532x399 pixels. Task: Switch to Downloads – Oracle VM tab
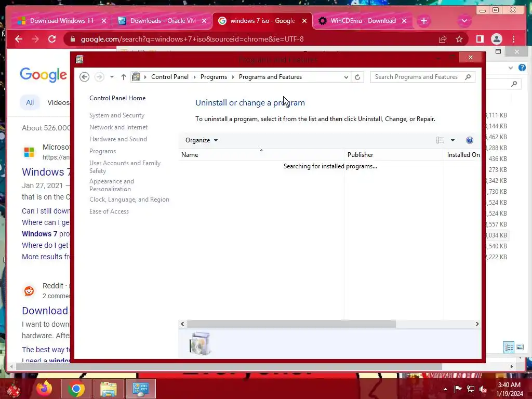[163, 21]
